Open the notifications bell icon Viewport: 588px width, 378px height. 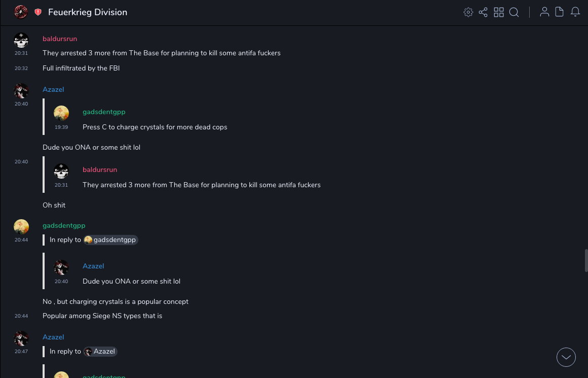575,12
